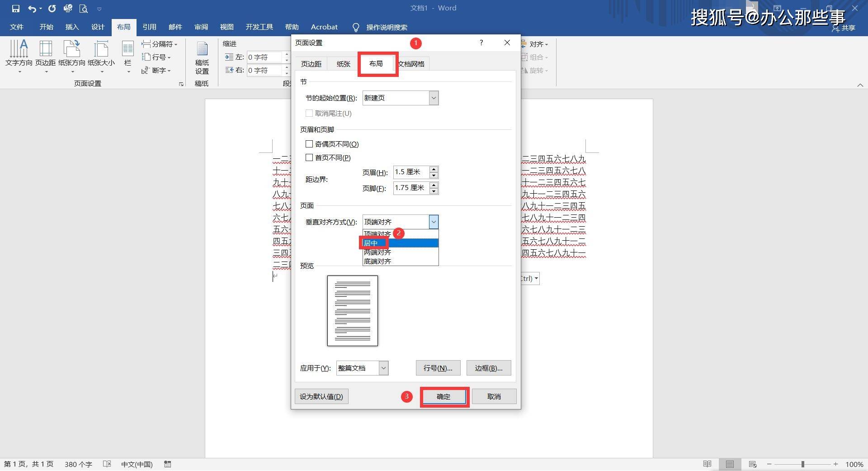Launch Page Setup dialog from ribbon group corner
This screenshot has width=868, height=471.
pyautogui.click(x=181, y=84)
